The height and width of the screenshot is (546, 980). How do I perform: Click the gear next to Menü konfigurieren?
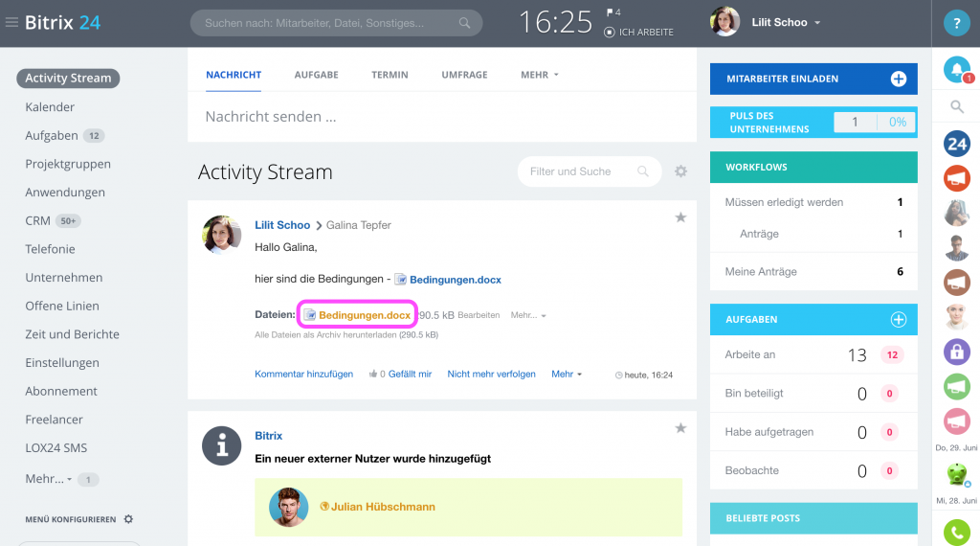[x=129, y=519]
